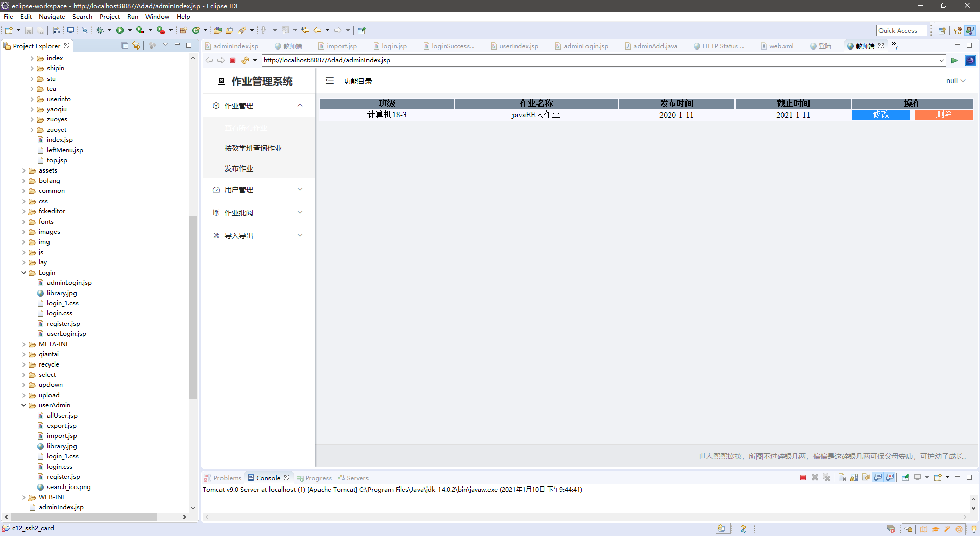
Task: Run the application with green play icon
Action: 120,31
